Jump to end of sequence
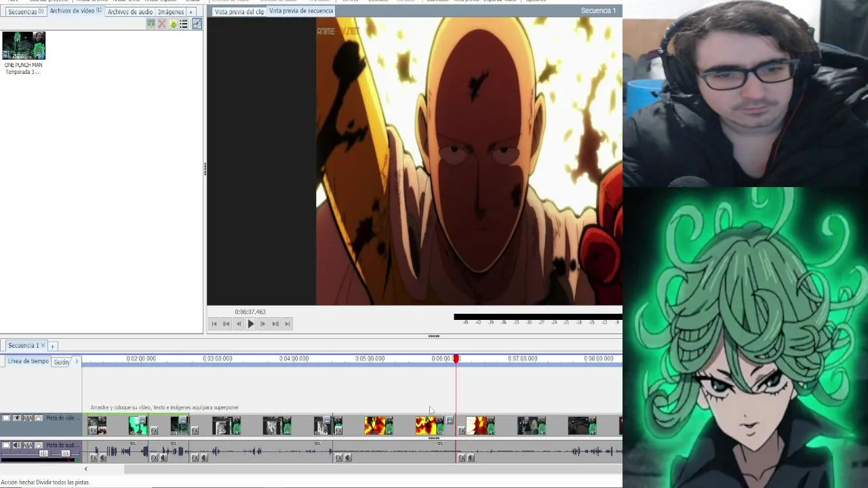Viewport: 868px width, 488px height. tap(287, 324)
